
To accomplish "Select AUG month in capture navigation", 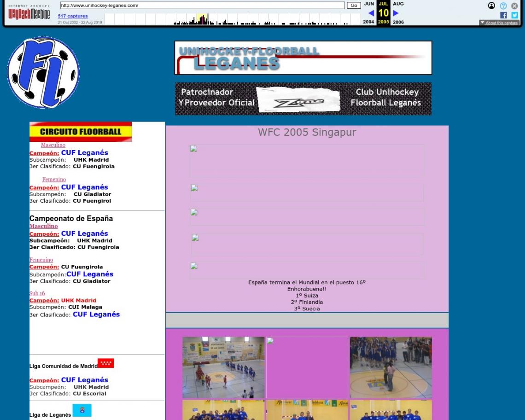I will pyautogui.click(x=398, y=4).
